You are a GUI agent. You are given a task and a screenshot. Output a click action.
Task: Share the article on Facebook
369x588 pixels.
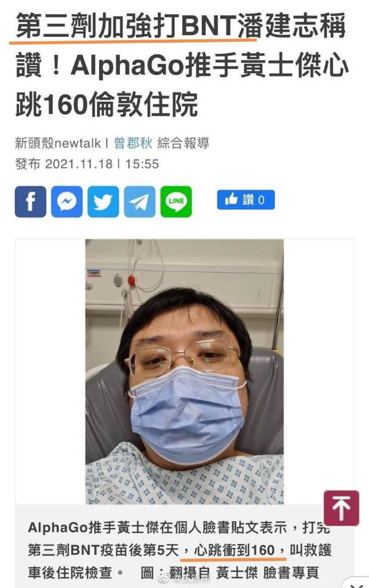pyautogui.click(x=31, y=202)
